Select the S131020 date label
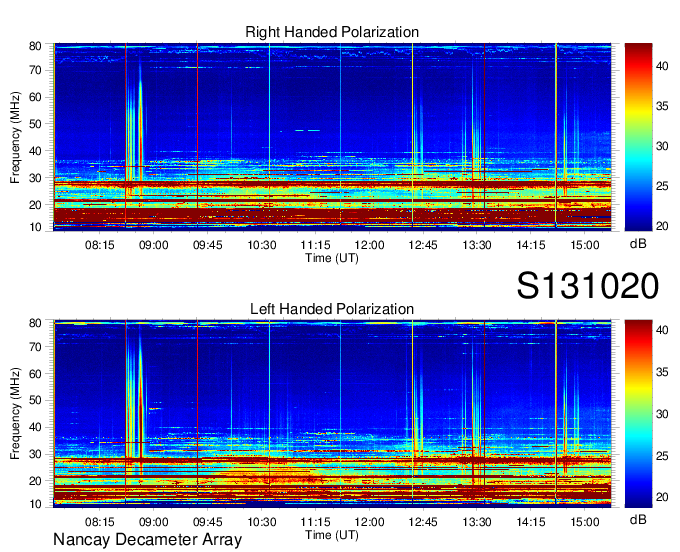680x552 pixels. coord(588,286)
